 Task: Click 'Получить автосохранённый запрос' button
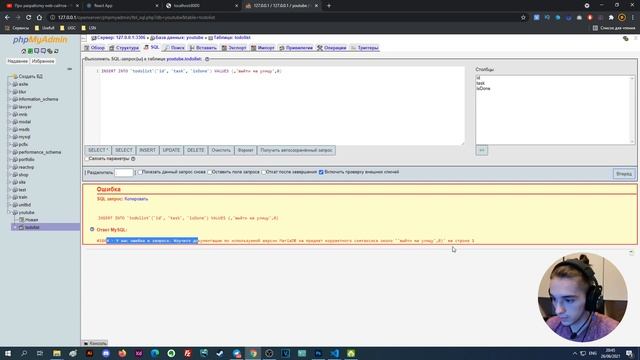(x=296, y=150)
